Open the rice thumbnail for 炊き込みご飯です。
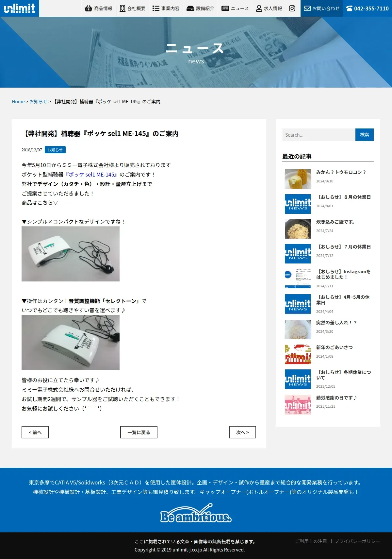 (x=298, y=229)
